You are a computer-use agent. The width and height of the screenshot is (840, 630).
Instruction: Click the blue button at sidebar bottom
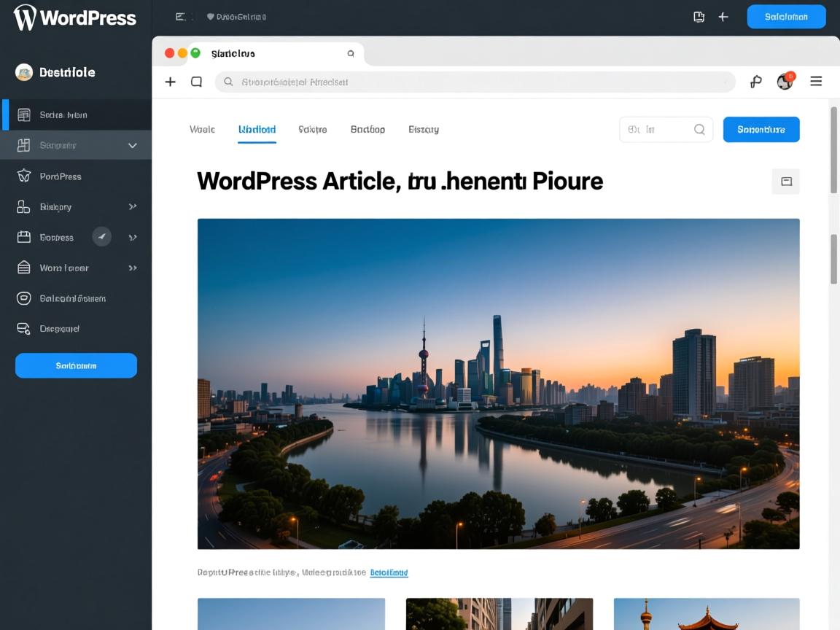click(x=76, y=365)
